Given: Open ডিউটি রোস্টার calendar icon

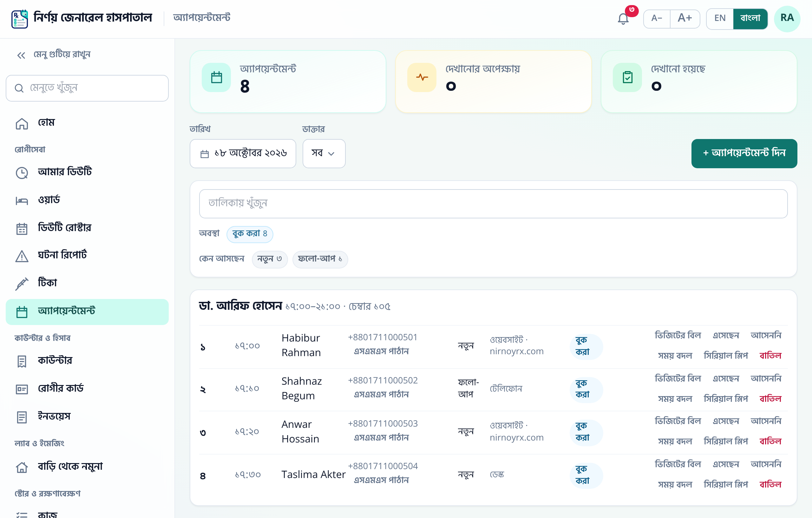Looking at the screenshot, I should [x=22, y=229].
